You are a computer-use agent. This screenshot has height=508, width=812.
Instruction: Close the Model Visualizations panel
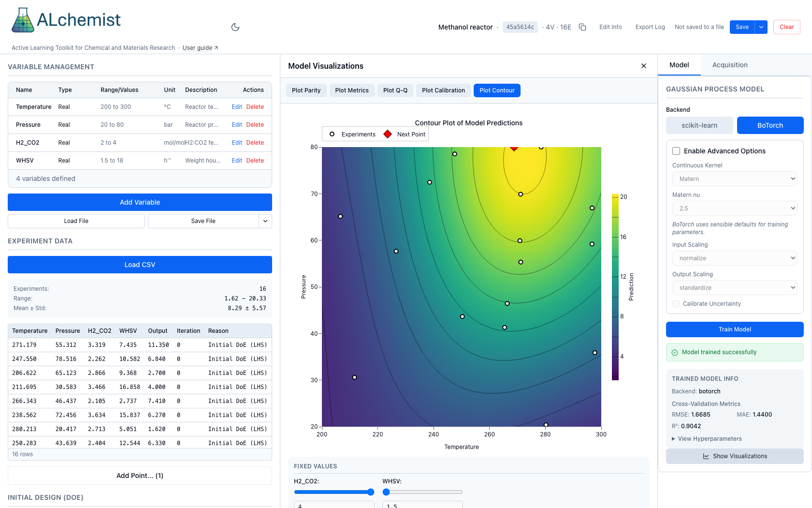(644, 66)
